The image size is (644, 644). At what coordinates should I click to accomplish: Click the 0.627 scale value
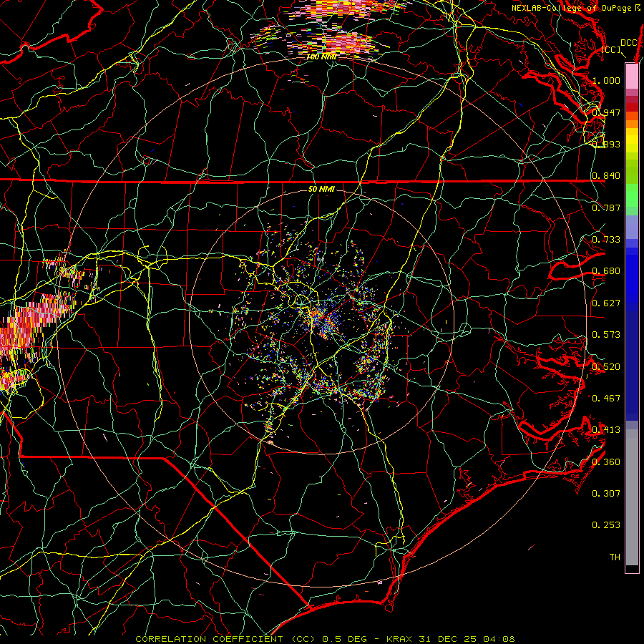tap(606, 303)
